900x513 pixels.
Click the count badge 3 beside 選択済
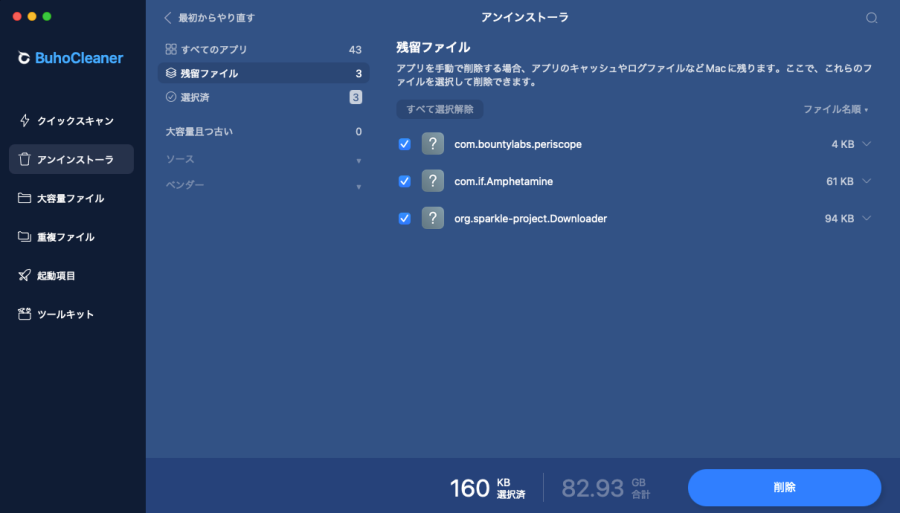coord(355,98)
